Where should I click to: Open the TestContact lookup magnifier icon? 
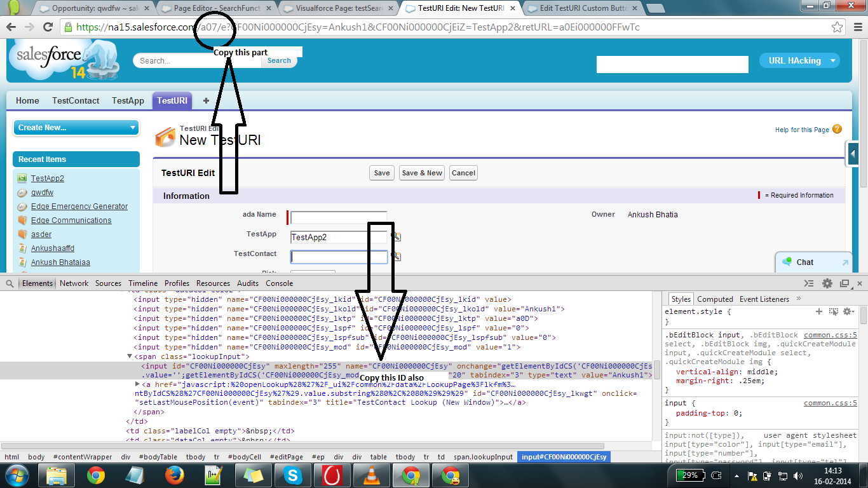point(397,256)
